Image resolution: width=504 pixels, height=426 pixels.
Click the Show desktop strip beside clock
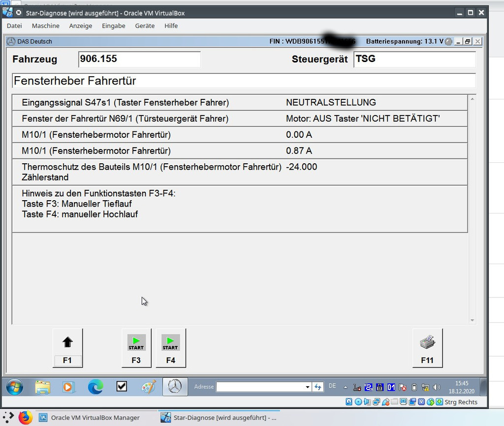coord(483,387)
